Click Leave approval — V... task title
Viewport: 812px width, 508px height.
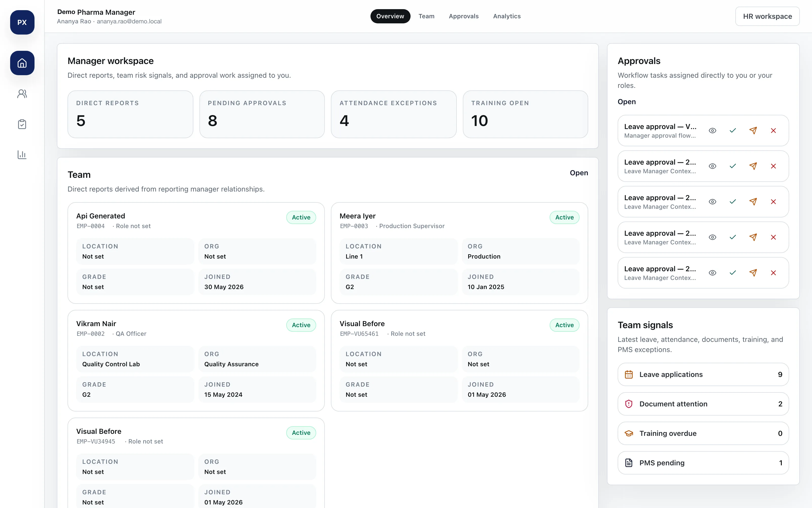pyautogui.click(x=660, y=127)
